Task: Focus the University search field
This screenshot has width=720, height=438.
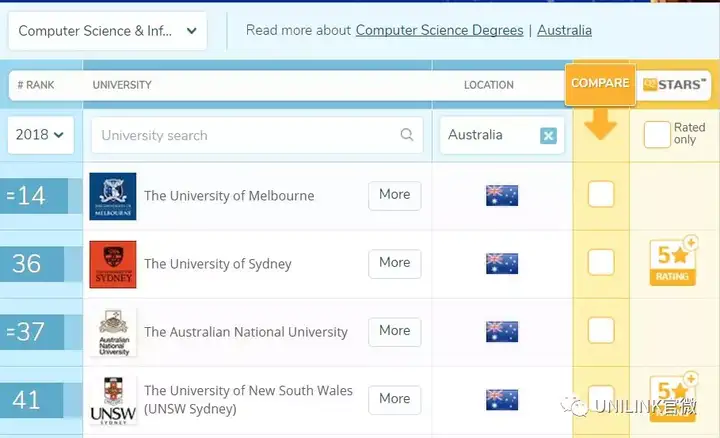Action: coord(257,135)
